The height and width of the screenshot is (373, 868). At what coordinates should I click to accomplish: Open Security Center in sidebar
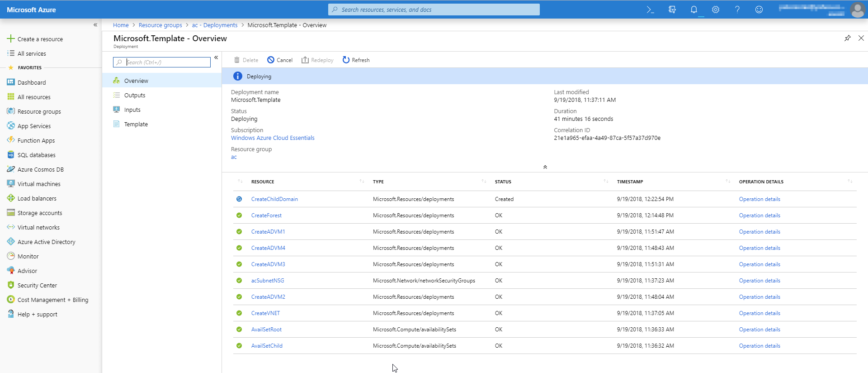(x=37, y=285)
